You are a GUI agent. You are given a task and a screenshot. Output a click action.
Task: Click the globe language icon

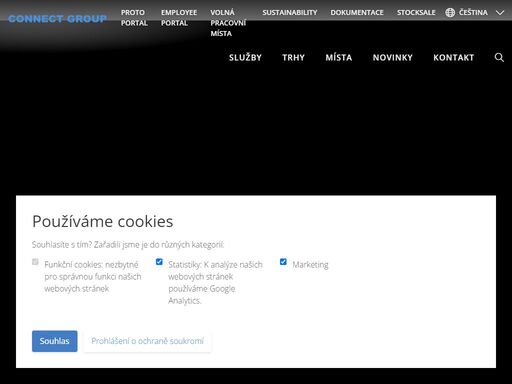450,13
